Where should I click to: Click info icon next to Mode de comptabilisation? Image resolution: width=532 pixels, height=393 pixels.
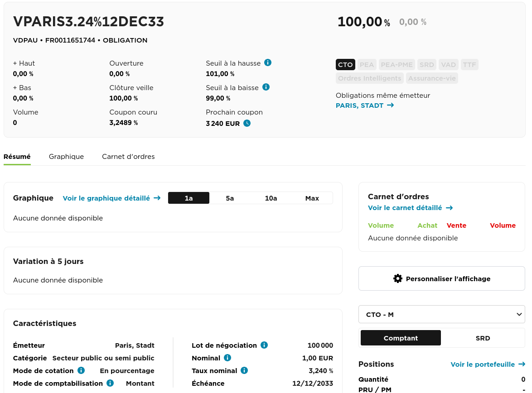tap(110, 383)
